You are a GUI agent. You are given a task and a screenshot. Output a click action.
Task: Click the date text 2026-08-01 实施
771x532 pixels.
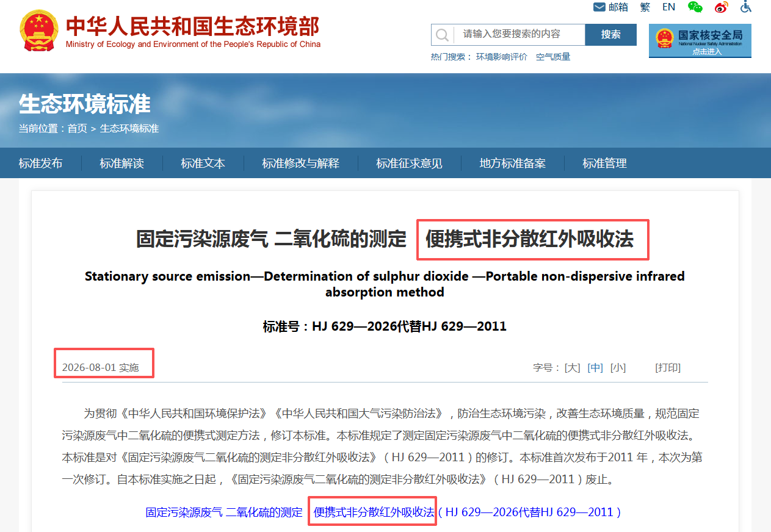101,368
